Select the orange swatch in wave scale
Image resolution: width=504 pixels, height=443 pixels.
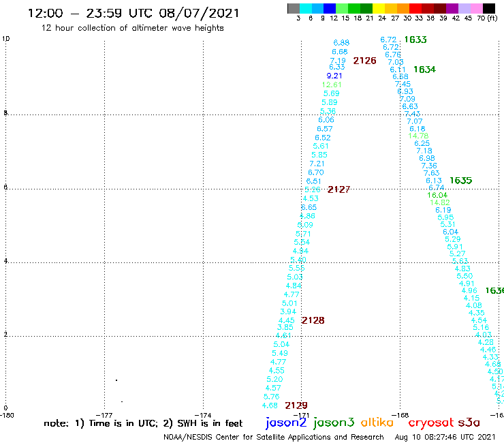coord(403,8)
